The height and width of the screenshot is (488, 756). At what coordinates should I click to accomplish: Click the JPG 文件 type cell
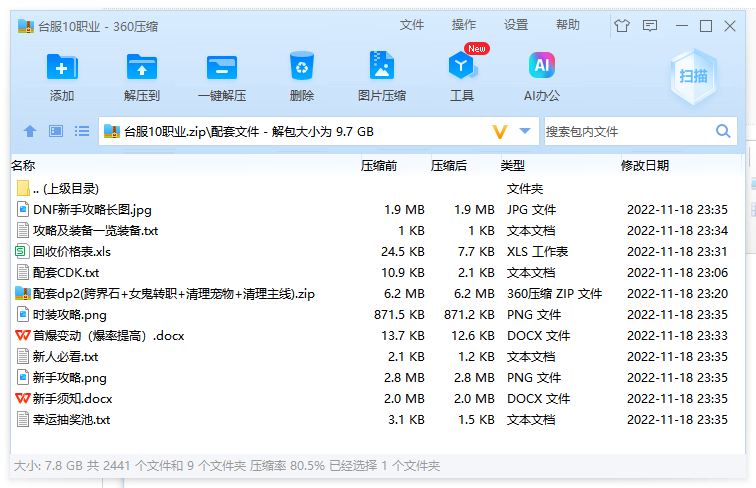click(531, 210)
